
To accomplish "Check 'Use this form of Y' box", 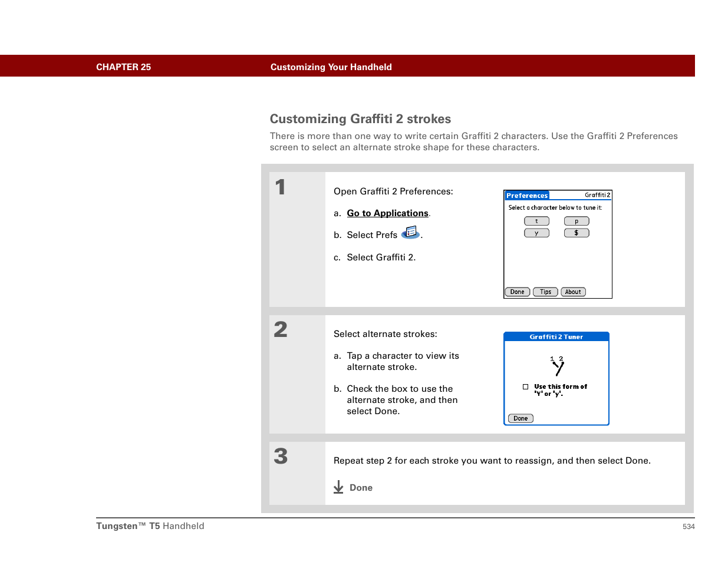I will click(x=525, y=387).
